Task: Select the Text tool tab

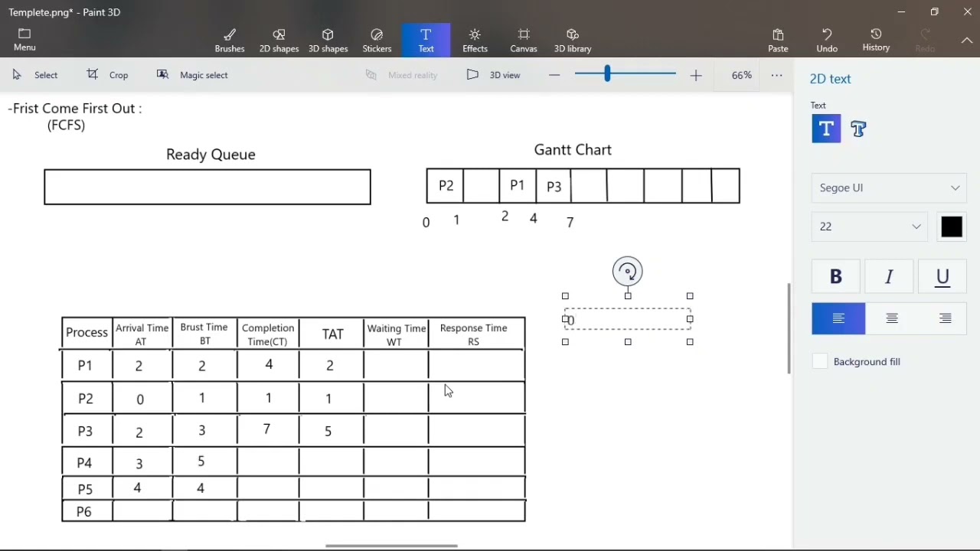Action: [426, 41]
